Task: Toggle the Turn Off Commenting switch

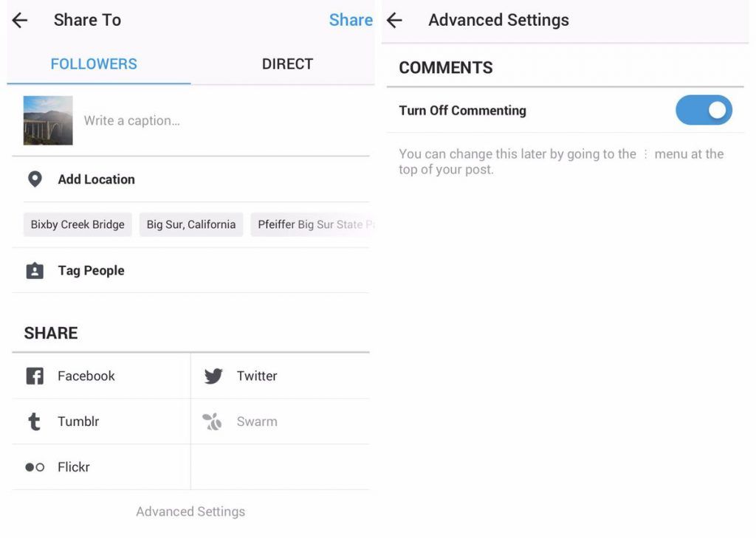Action: click(703, 111)
